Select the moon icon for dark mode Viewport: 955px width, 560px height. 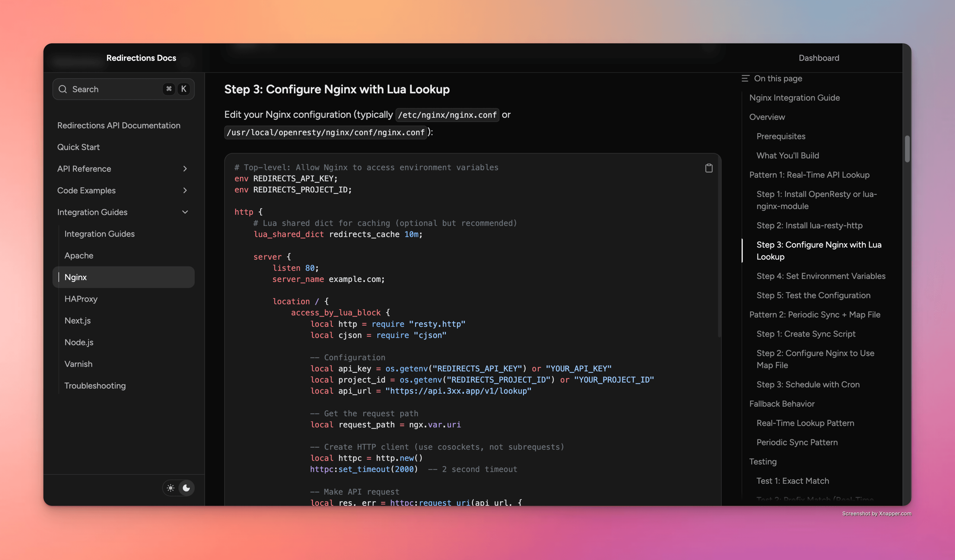pyautogui.click(x=186, y=488)
